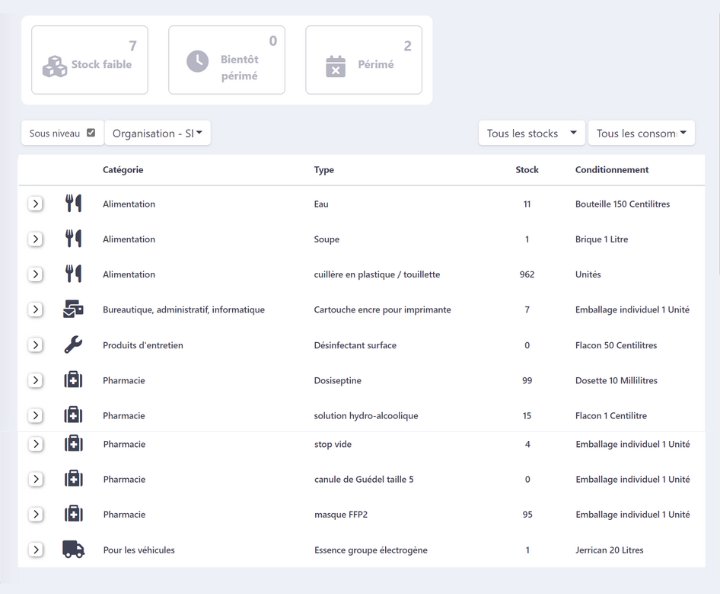This screenshot has width=720, height=594.
Task: Filter by the Périmé card
Action: [364, 60]
